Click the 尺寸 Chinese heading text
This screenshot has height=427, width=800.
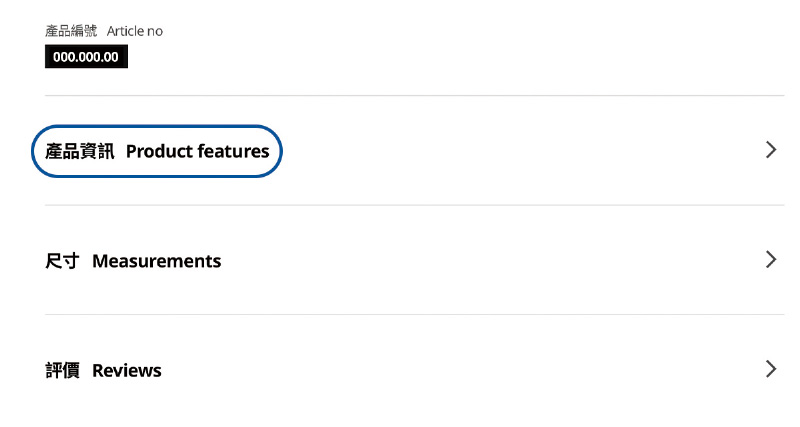(x=62, y=261)
